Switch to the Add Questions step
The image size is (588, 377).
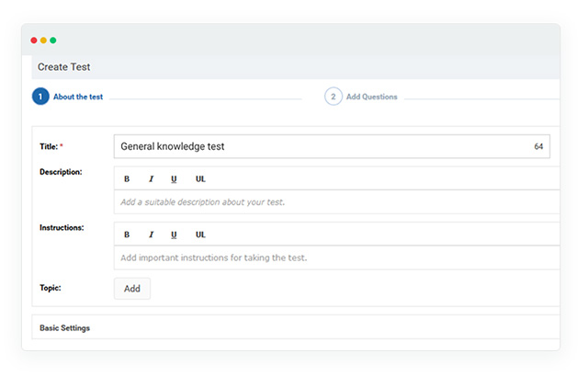coord(371,97)
